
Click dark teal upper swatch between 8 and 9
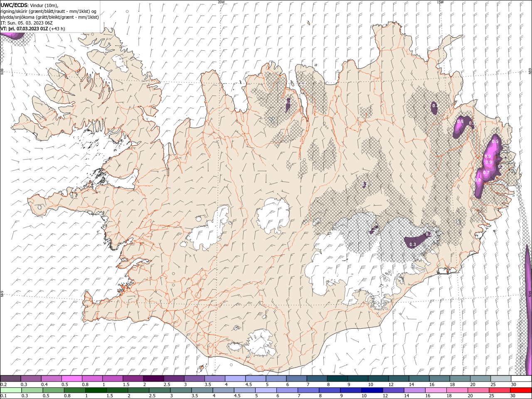tap(337, 379)
